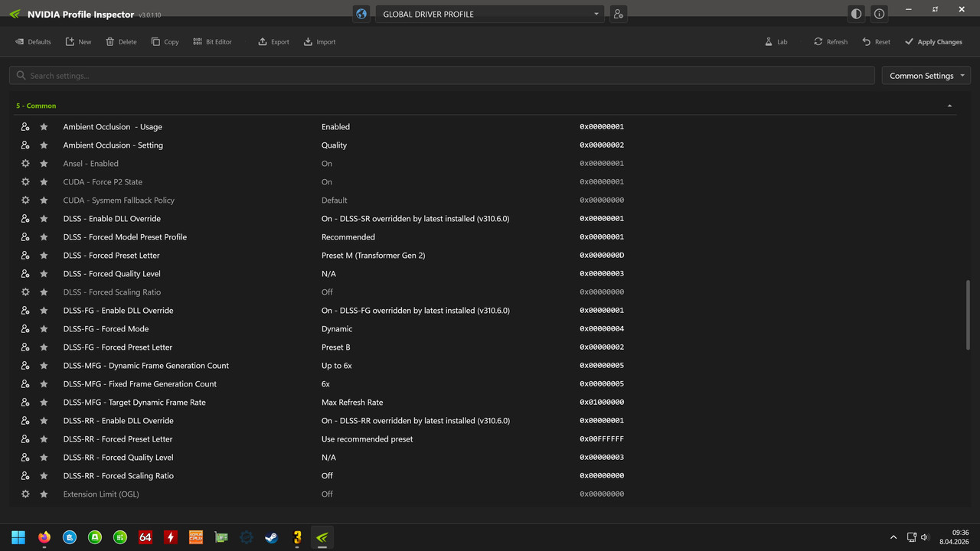Click the Delete toolbar button
This screenshot has height=551, width=980.
pyautogui.click(x=121, y=42)
